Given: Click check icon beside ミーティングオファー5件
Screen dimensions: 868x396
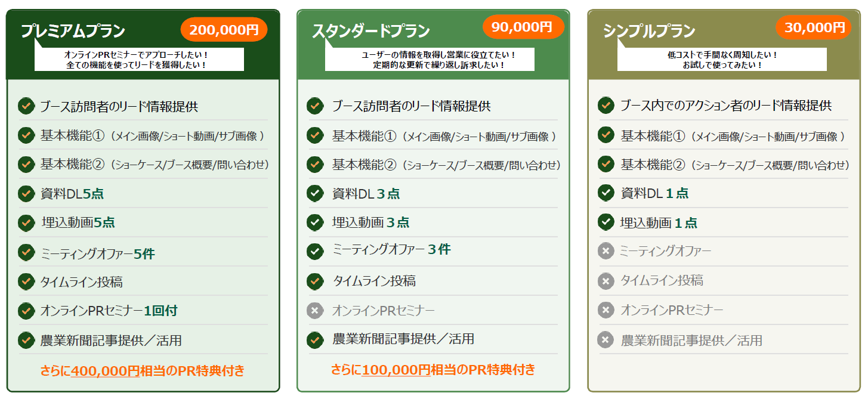Looking at the screenshot, I should click(26, 253).
